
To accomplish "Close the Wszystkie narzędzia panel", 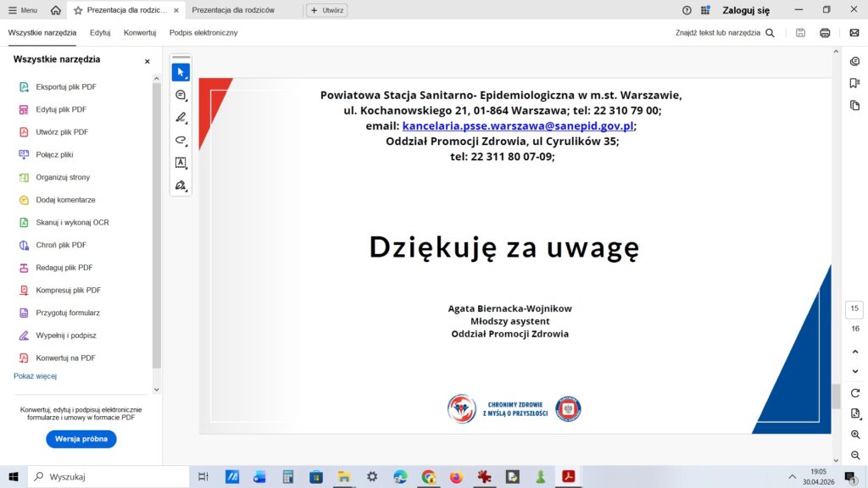I will [x=147, y=61].
